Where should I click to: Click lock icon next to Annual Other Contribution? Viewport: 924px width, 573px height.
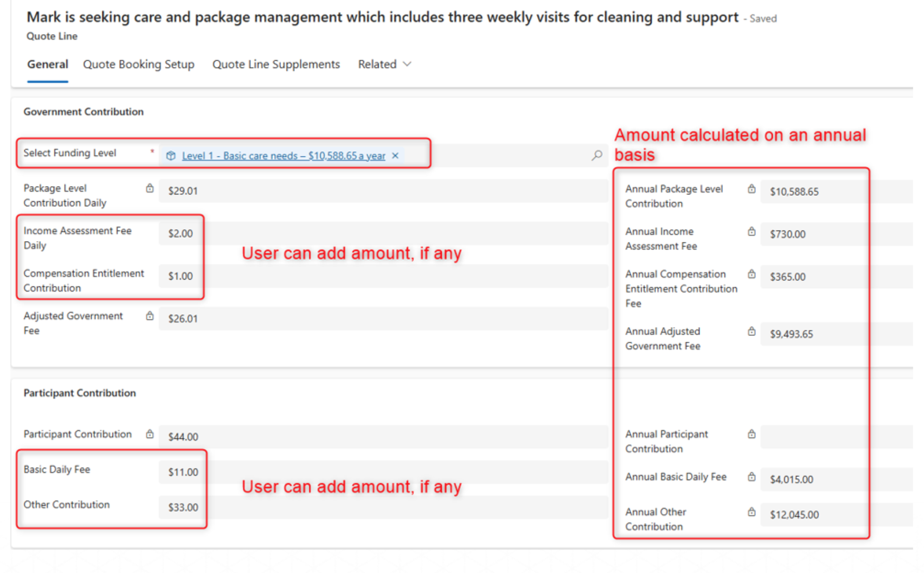tap(751, 512)
